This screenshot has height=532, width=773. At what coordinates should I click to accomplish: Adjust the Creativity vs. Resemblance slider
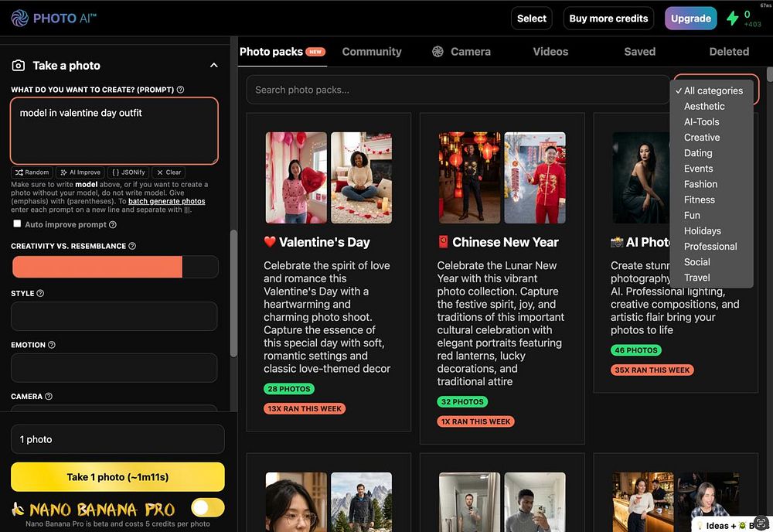[x=115, y=267]
